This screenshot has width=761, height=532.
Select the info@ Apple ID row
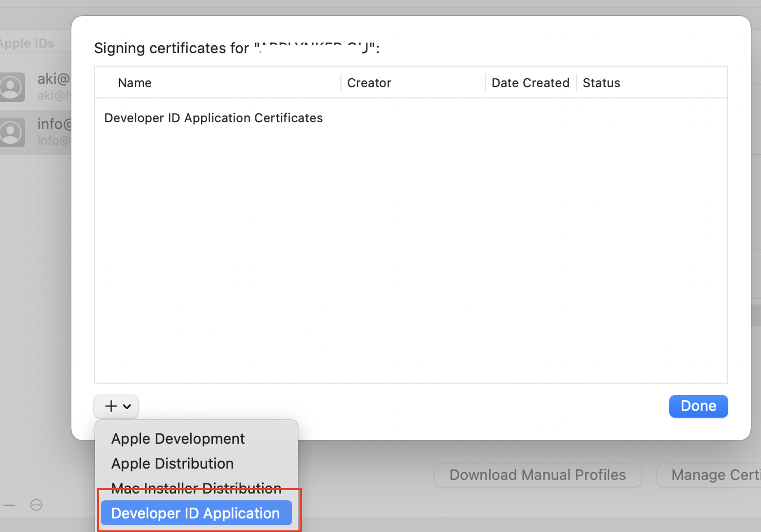tap(36, 132)
